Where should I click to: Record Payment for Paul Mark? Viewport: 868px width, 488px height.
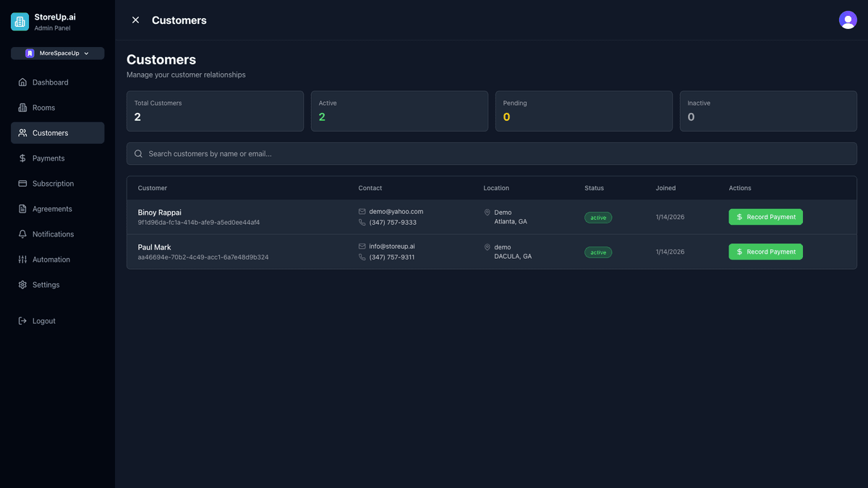pos(765,252)
